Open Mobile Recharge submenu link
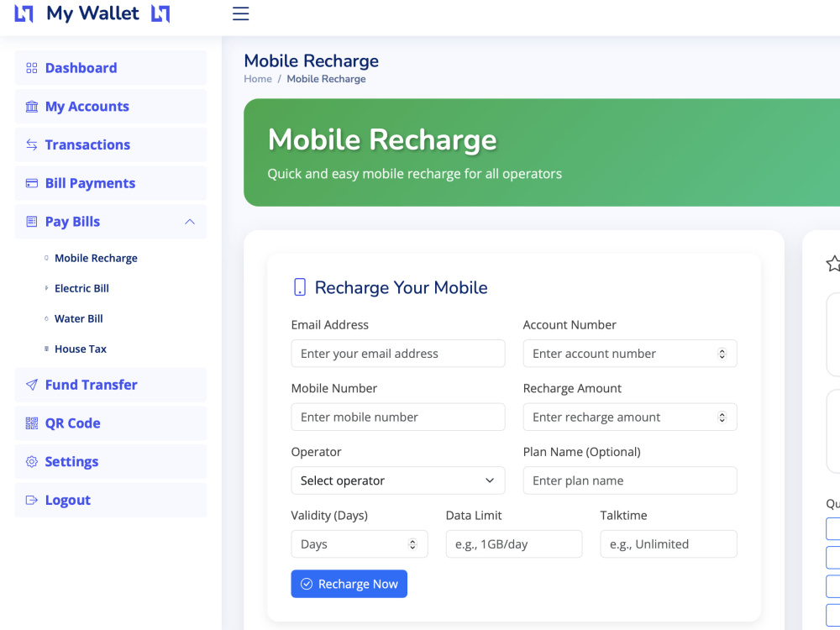This screenshot has width=840, height=630. 96,258
